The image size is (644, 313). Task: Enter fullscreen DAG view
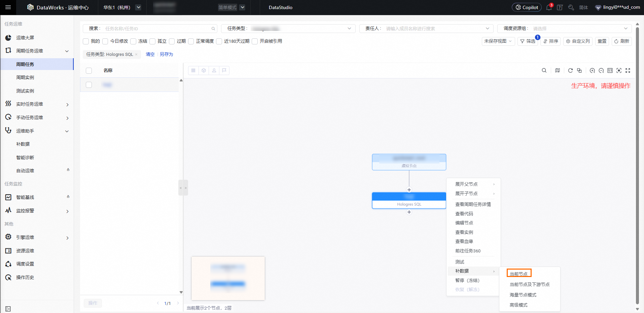[628, 70]
